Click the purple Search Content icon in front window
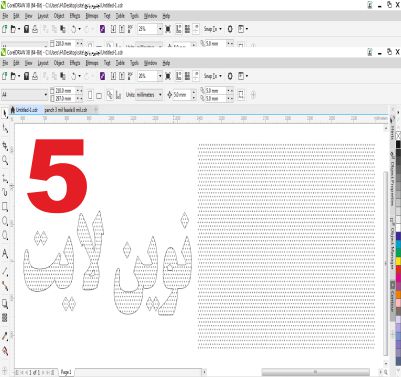This screenshot has width=401, height=377. pos(102,76)
